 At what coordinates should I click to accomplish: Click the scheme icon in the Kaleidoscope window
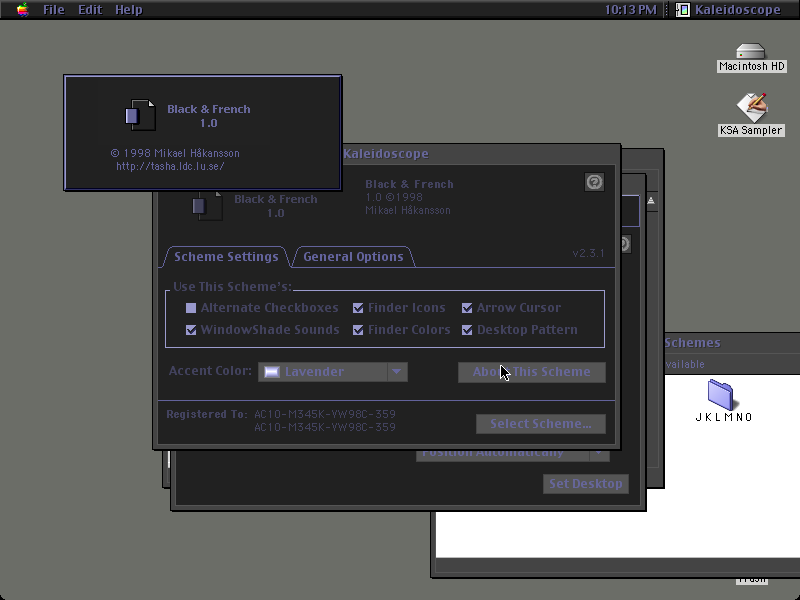click(207, 206)
